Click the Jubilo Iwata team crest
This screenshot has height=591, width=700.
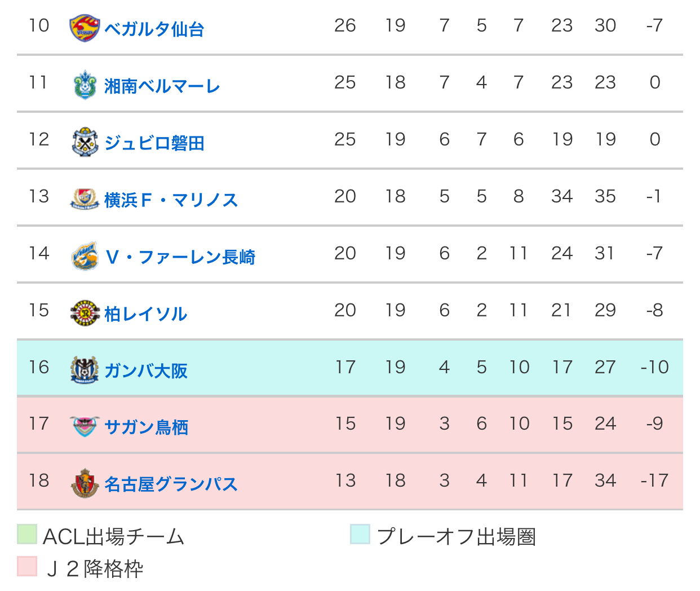(85, 142)
